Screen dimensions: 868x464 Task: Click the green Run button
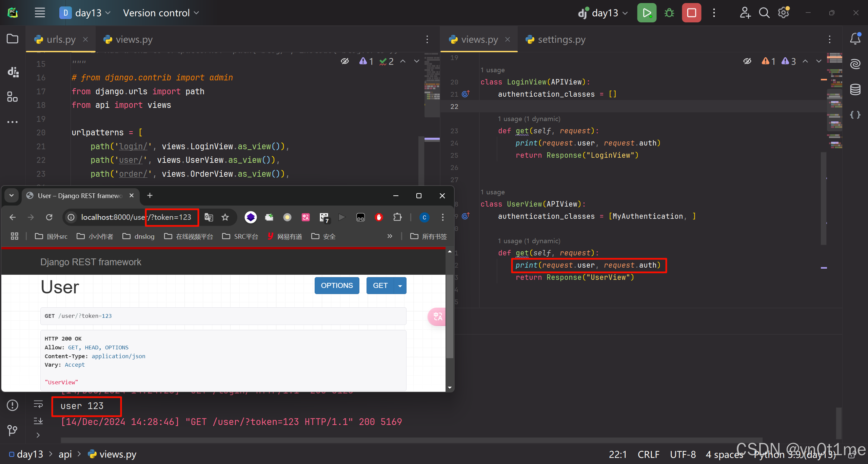click(x=647, y=13)
